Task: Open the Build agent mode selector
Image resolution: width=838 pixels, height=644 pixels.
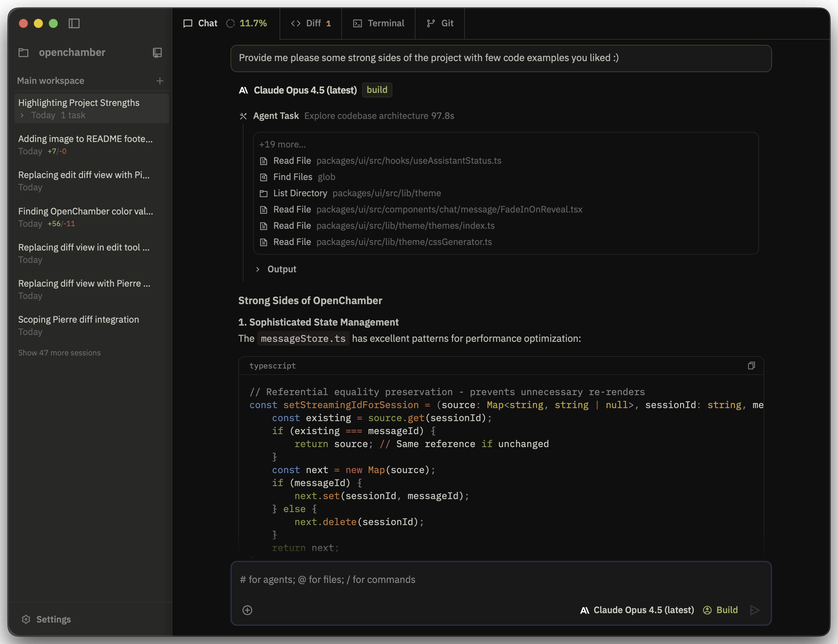Action: [x=720, y=610]
